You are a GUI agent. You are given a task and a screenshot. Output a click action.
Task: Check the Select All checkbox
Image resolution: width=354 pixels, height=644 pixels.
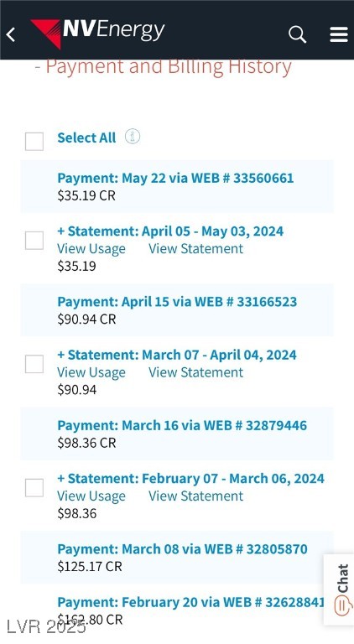(34, 141)
